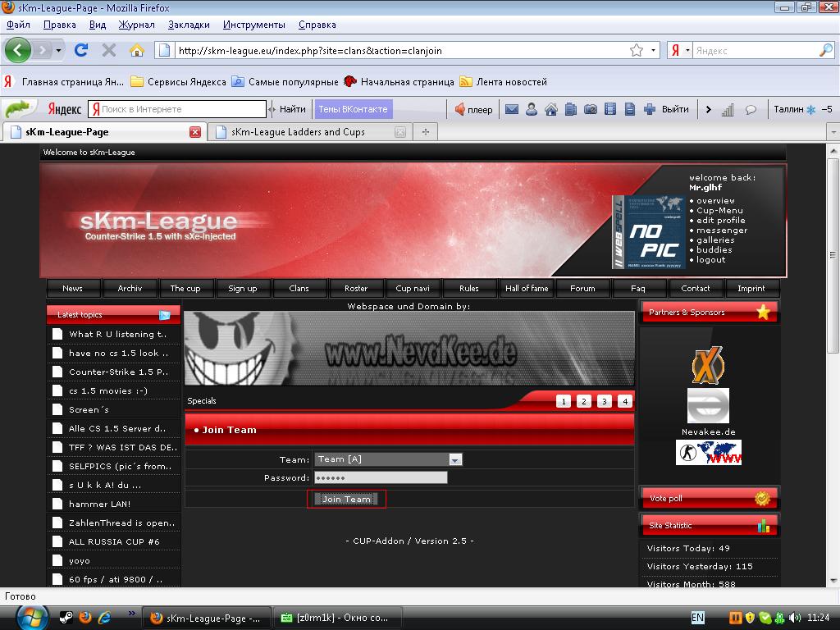This screenshot has height=630, width=840.
Task: Click the Join Team button
Action: click(x=346, y=500)
